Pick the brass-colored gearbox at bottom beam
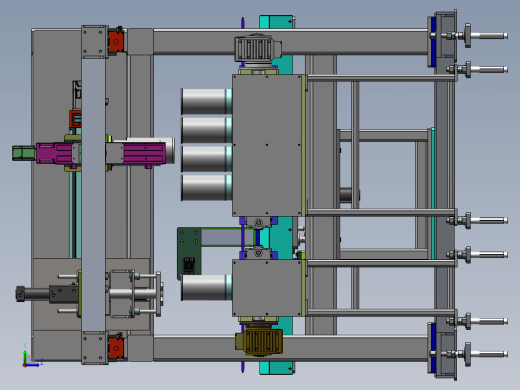 (x=259, y=342)
